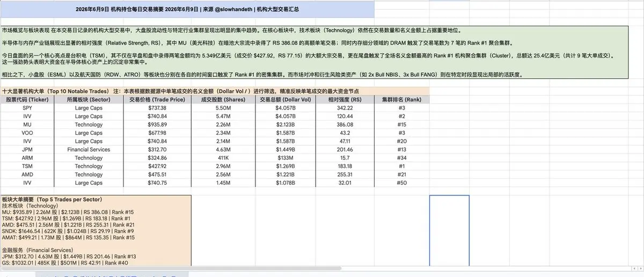Select the Financial Services cell in JPM row
Viewport: 644px width, 277px height.
(89, 149)
